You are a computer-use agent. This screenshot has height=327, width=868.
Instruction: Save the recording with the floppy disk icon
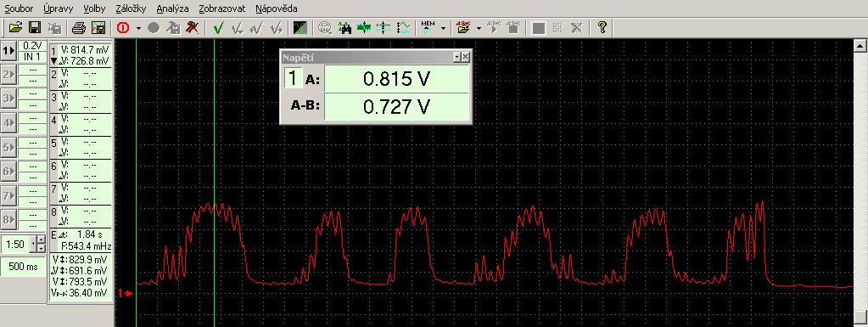34,27
